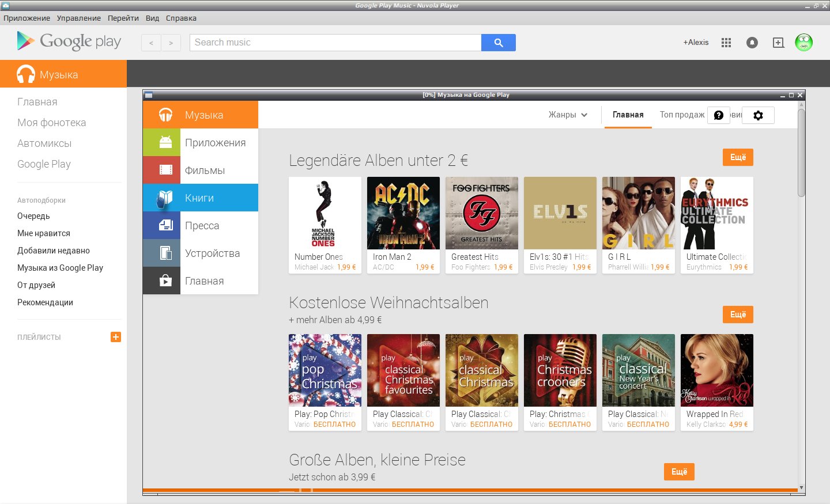The height and width of the screenshot is (504, 830).
Task: Open the green user avatar menu
Action: coord(803,42)
